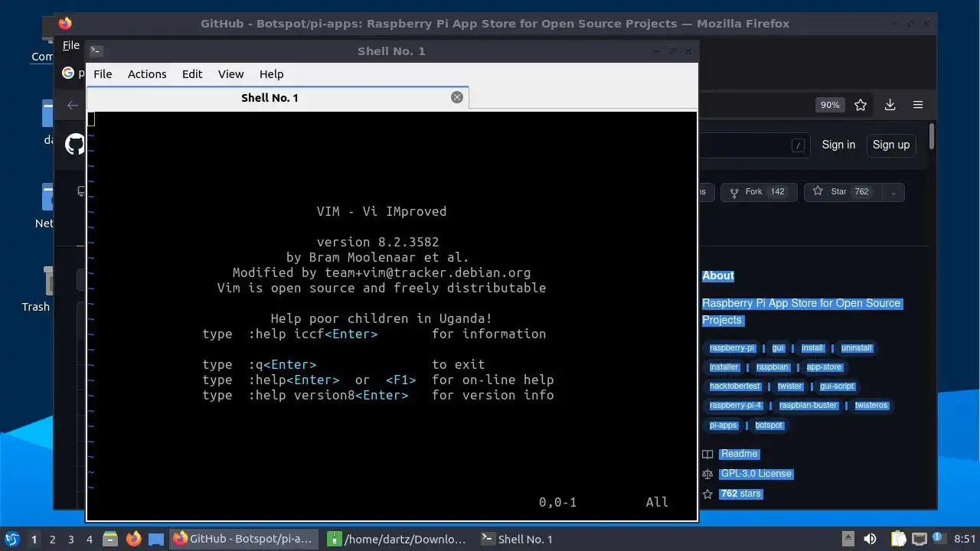Click the pi-apps topic tag
The width and height of the screenshot is (980, 551).
coord(724,425)
